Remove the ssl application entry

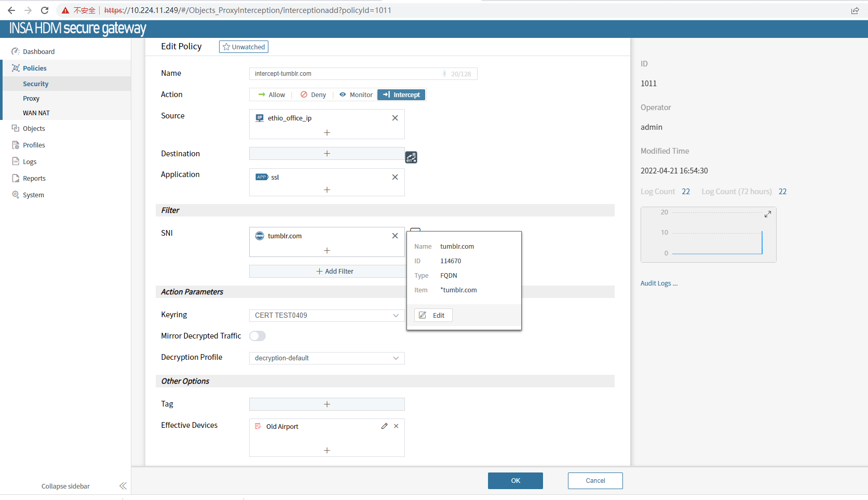(x=395, y=177)
